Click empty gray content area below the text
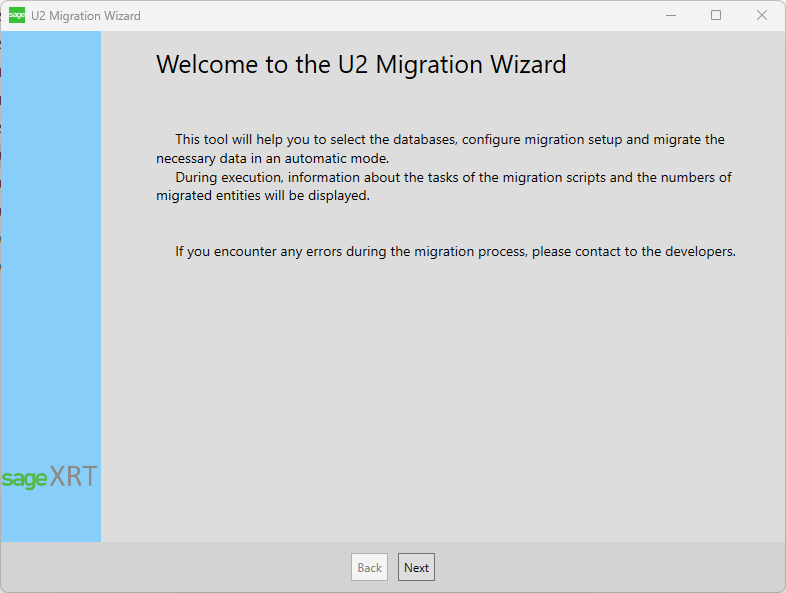The width and height of the screenshot is (786, 593). (x=440, y=400)
